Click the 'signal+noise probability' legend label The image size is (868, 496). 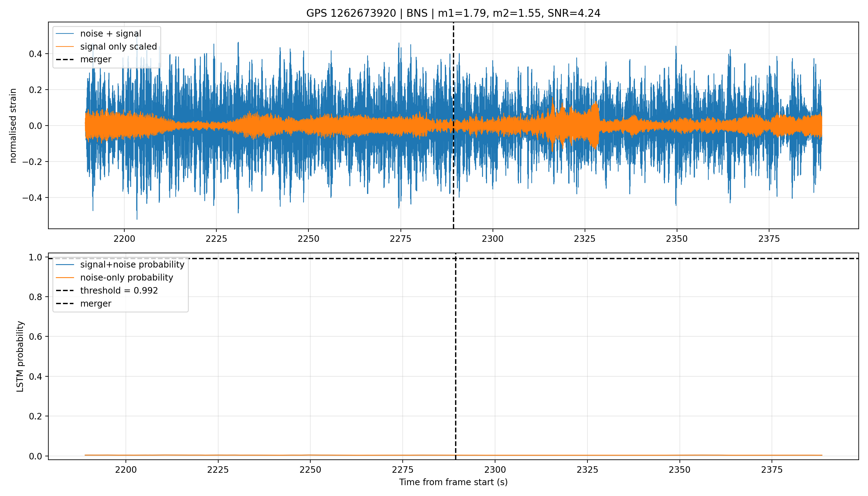(132, 264)
